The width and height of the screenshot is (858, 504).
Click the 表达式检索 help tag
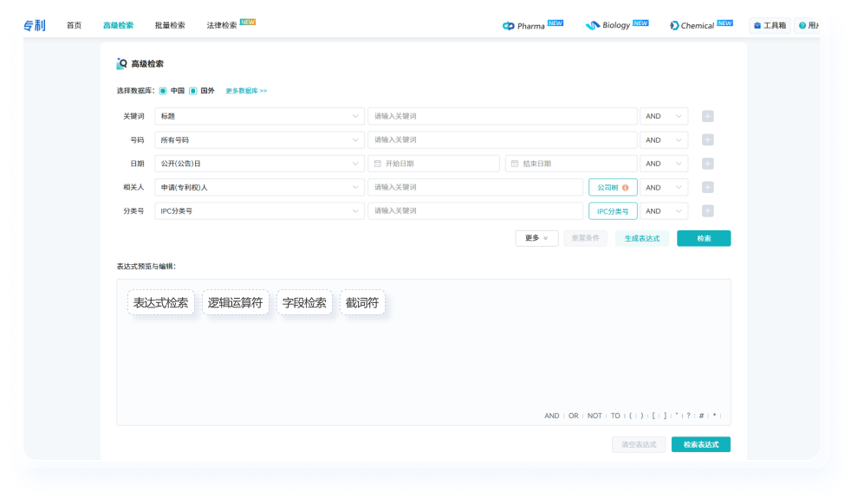(161, 302)
